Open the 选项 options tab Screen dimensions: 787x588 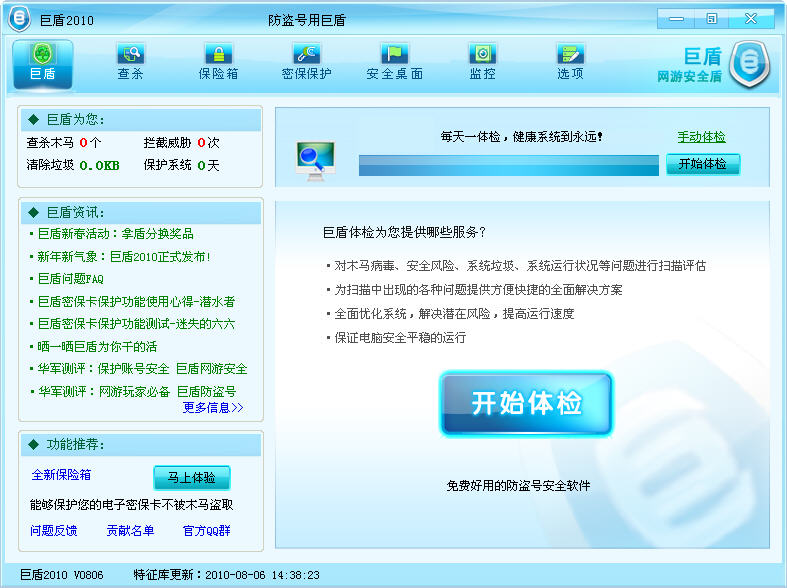(x=570, y=62)
